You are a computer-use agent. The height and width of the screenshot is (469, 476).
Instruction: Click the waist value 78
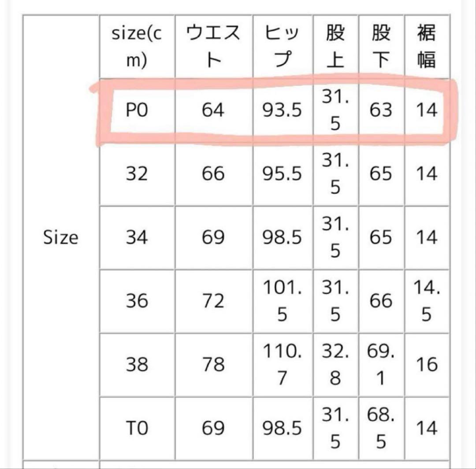pos(213,365)
